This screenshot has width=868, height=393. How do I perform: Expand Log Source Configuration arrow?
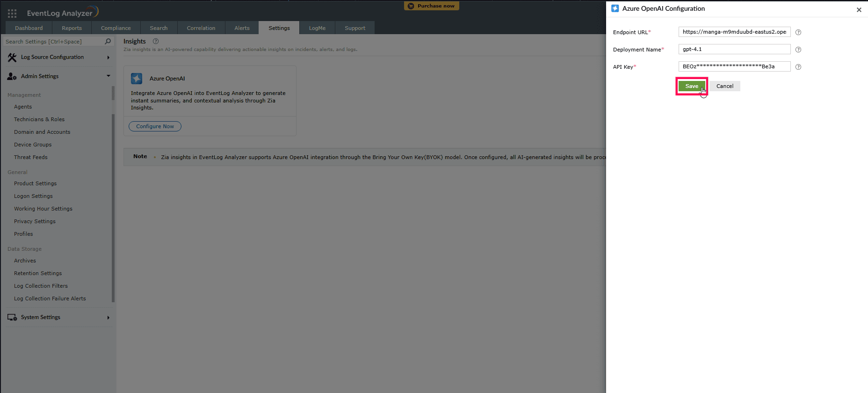(108, 58)
